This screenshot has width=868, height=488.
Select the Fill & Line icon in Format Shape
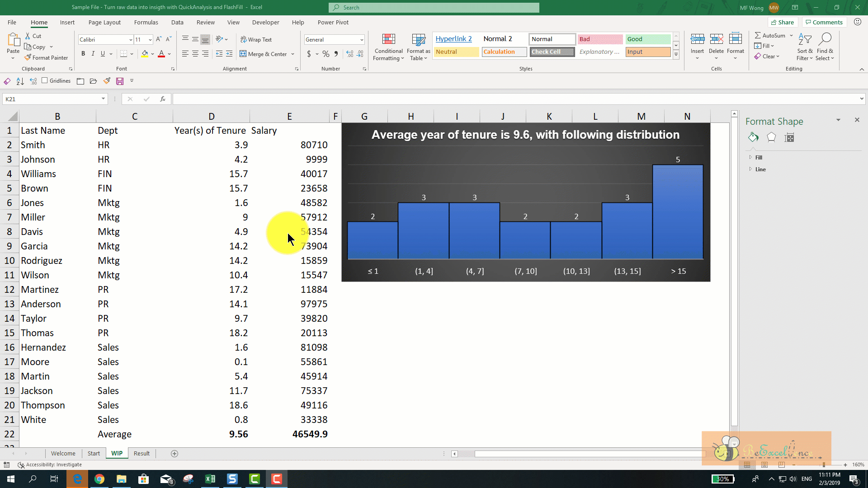tap(753, 137)
